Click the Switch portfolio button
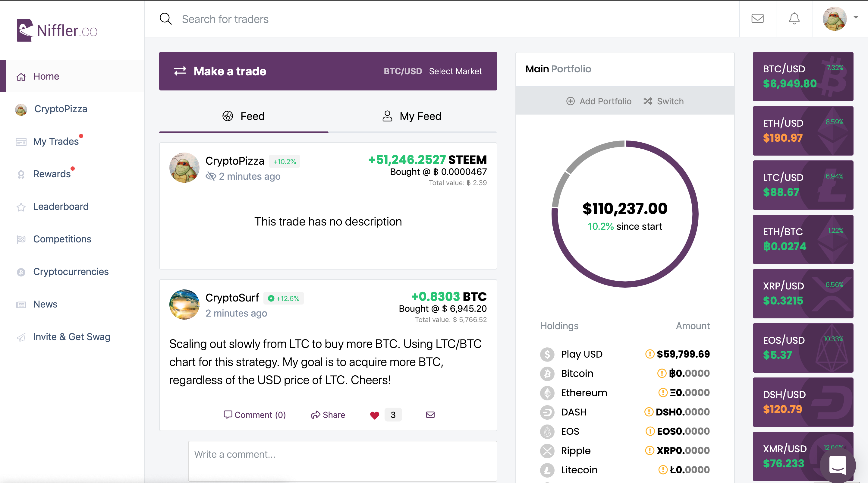 (663, 101)
